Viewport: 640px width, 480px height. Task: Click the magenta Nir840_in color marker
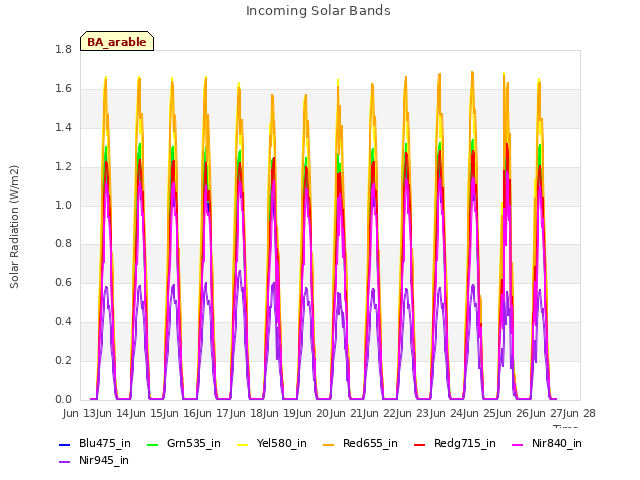[518, 444]
